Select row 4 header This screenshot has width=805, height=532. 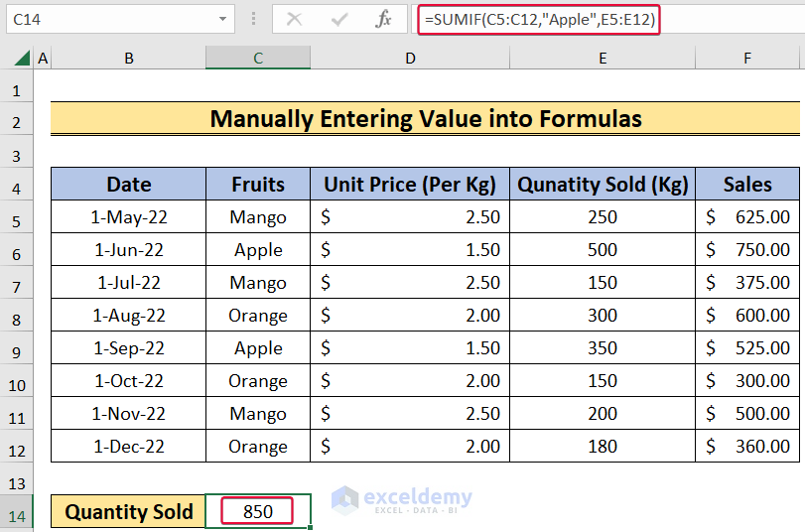point(17,186)
